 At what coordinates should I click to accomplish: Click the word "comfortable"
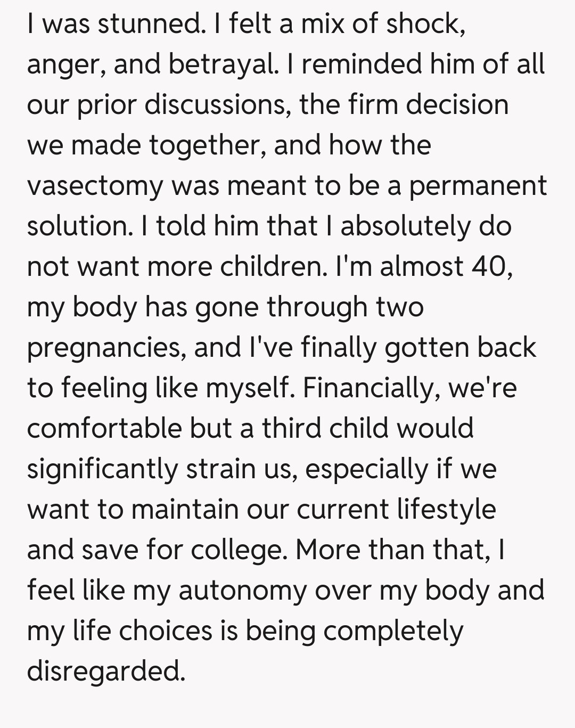104,429
